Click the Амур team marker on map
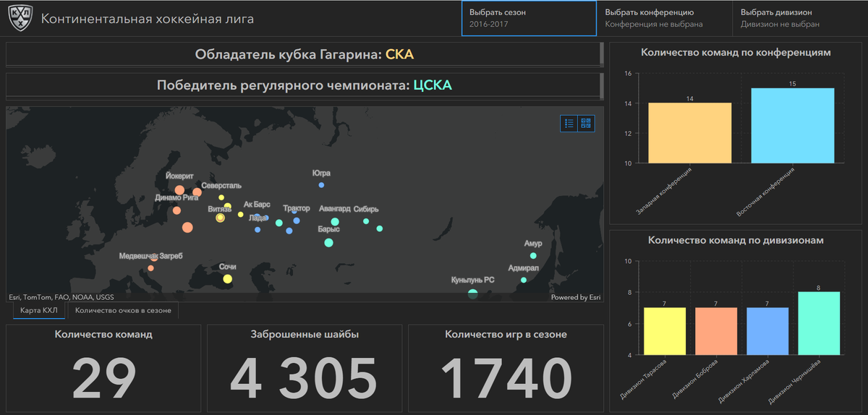 533,256
